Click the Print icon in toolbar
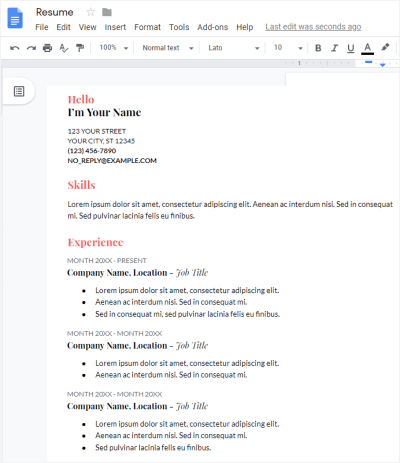400x463 pixels. [48, 48]
